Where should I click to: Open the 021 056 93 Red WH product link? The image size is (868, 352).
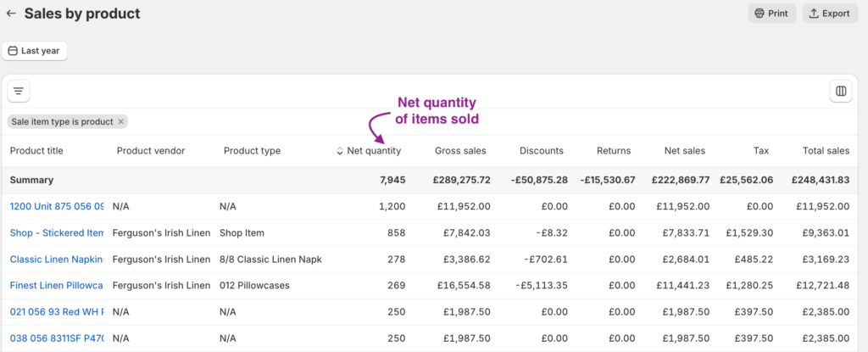tap(57, 312)
